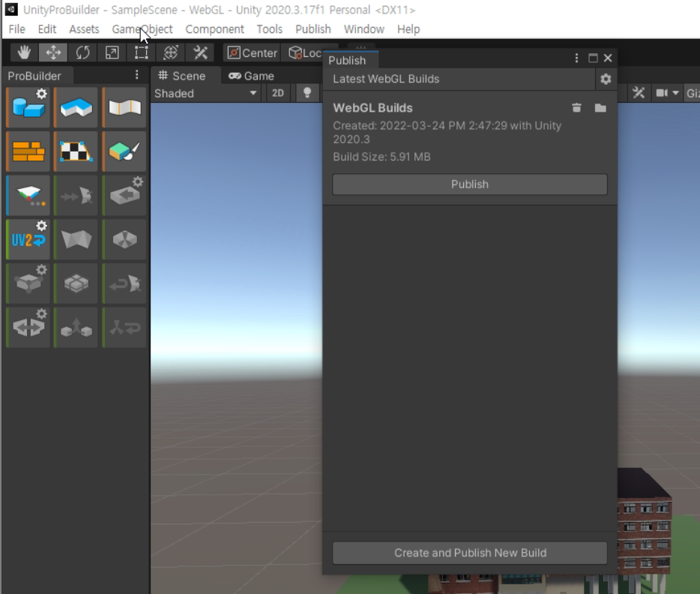Click the Subdivide Object action
This screenshot has width=700, height=594.
(76, 283)
